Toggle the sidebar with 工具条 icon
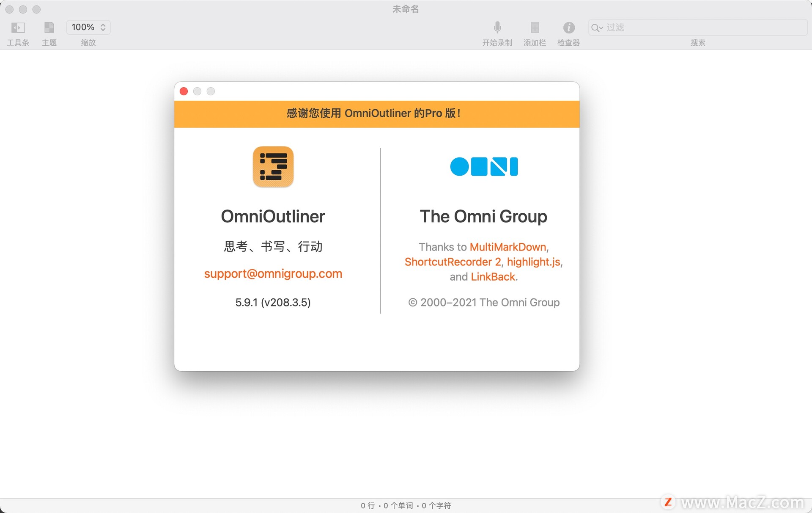This screenshot has height=513, width=812. [x=18, y=28]
